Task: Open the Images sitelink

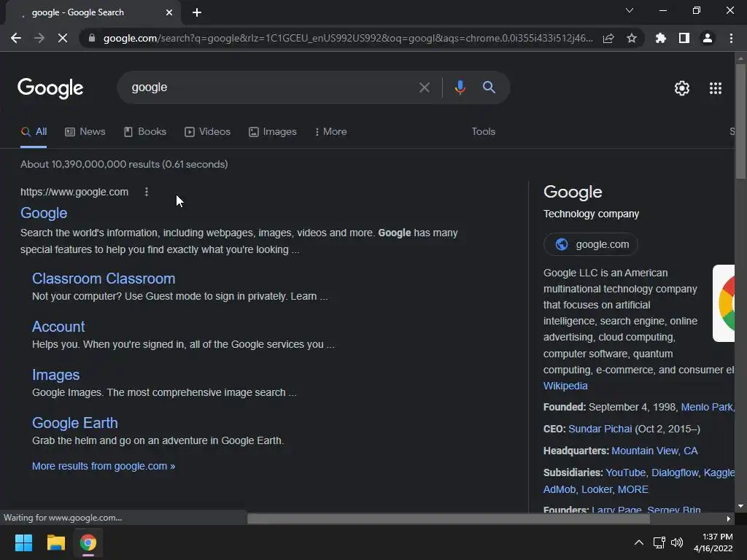Action: point(55,375)
